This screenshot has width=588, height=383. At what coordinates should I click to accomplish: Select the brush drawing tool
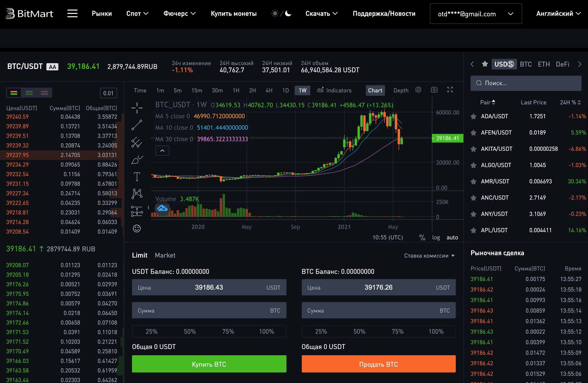pos(137,160)
